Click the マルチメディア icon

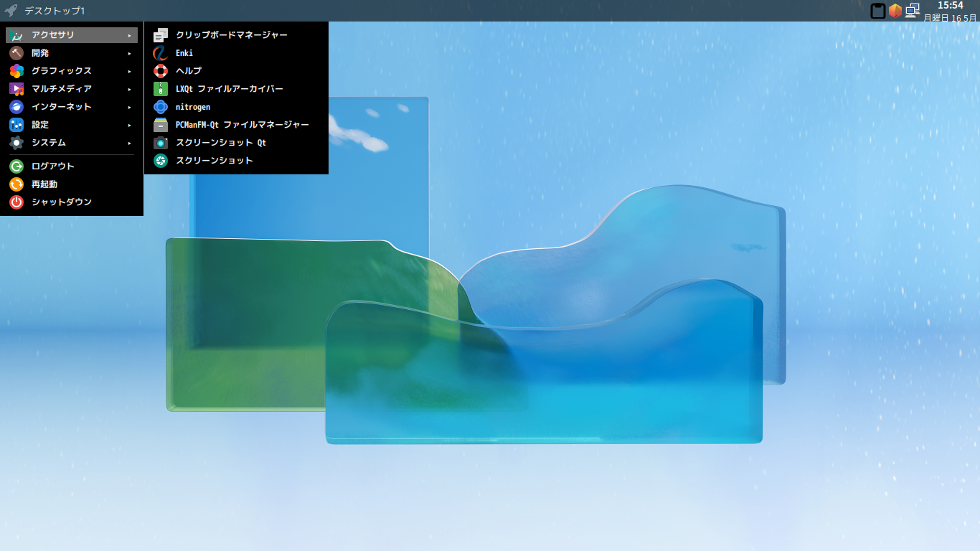click(x=17, y=89)
